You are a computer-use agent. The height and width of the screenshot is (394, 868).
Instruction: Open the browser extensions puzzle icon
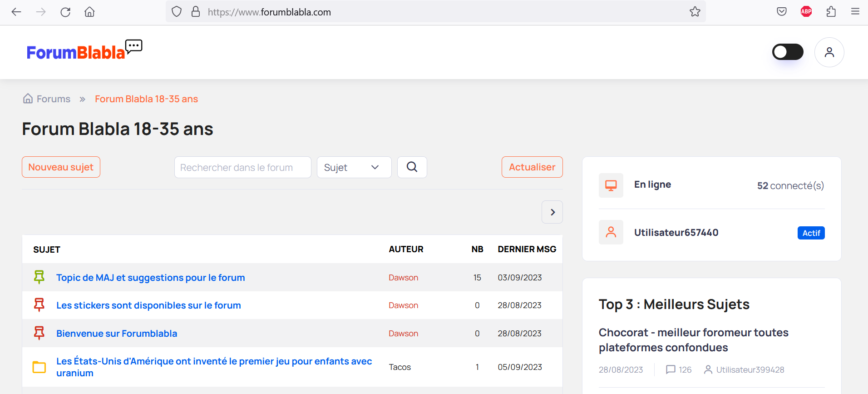[831, 12]
